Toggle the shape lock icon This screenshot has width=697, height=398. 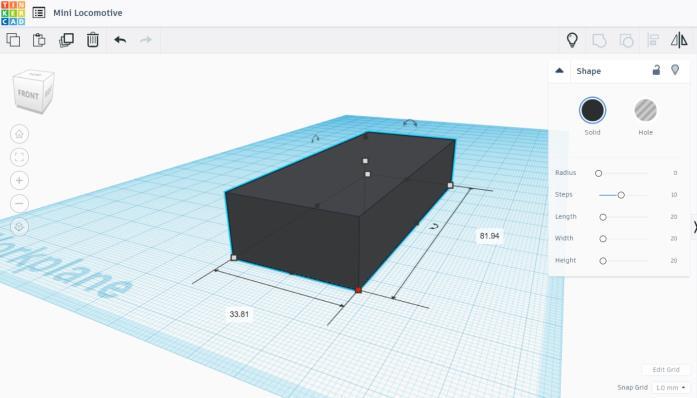pos(656,70)
